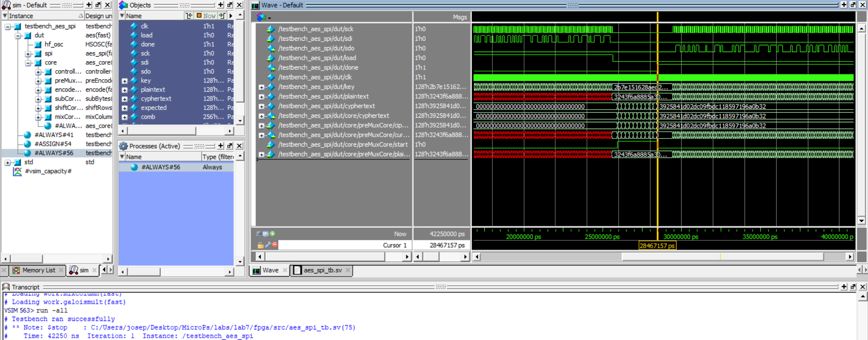Viewport: 868px width, 340px height.
Task: Zoom the sim panel with the plus icon
Action: click(x=89, y=5)
